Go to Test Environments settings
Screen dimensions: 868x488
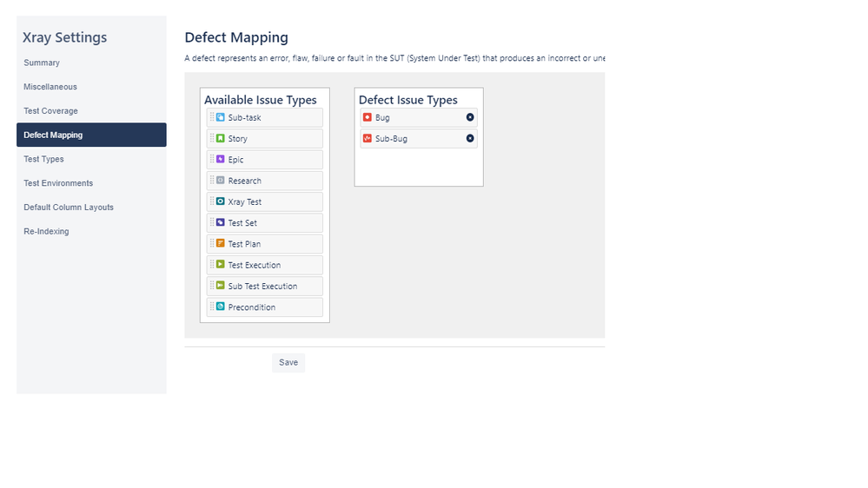58,183
